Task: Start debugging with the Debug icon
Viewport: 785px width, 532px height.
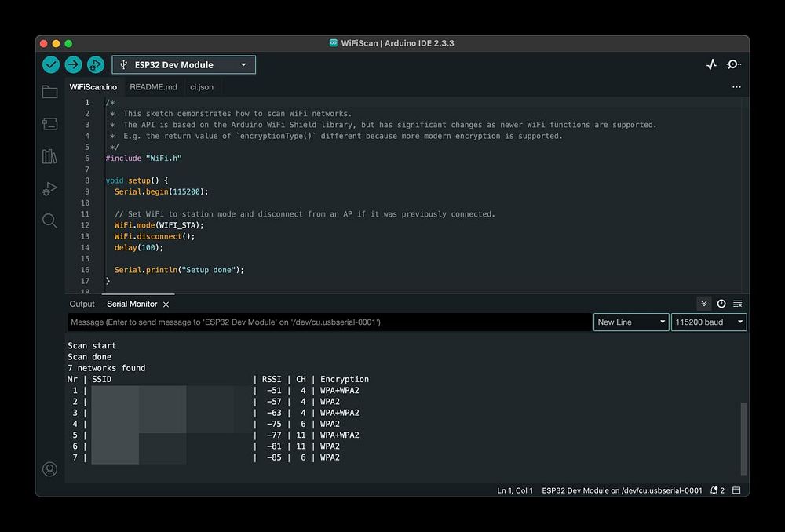Action: [95, 64]
